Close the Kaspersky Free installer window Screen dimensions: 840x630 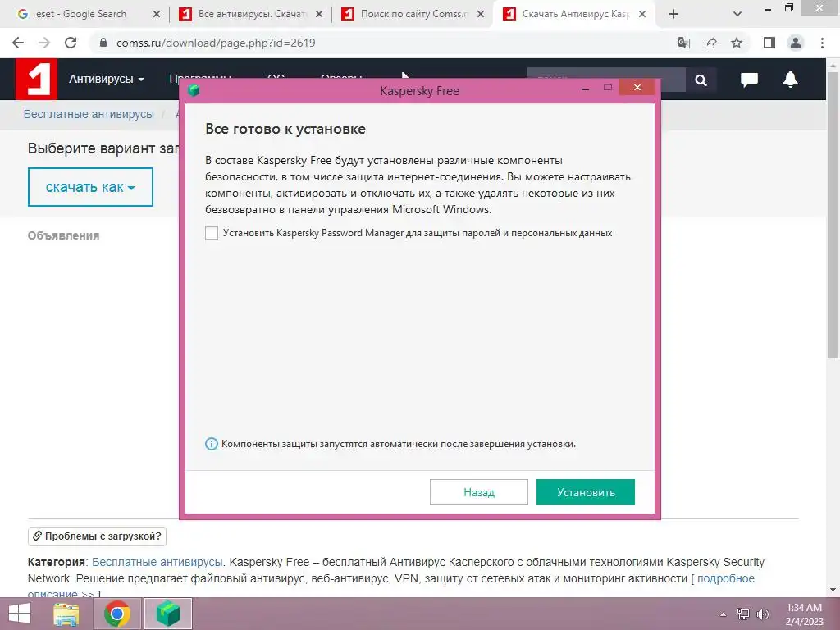point(637,87)
